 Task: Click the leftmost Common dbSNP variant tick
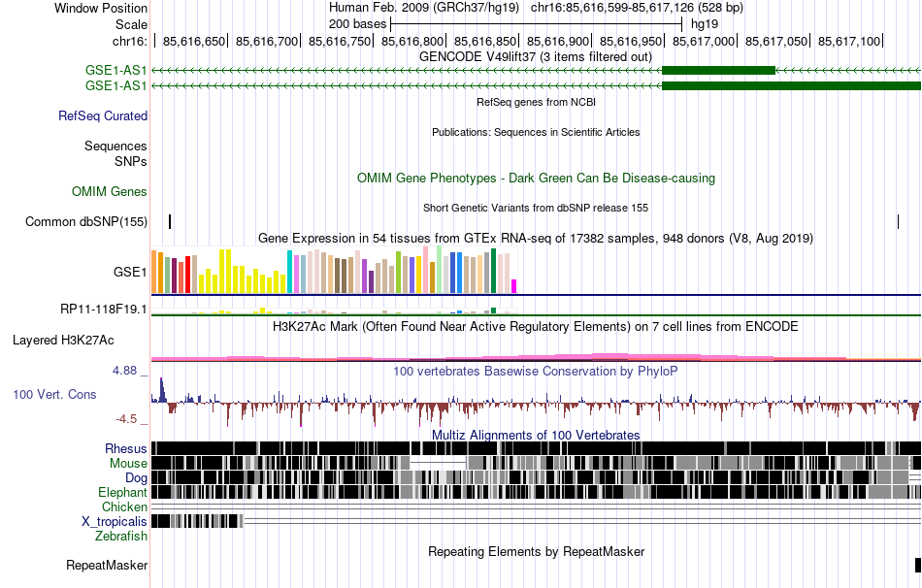pos(170,221)
